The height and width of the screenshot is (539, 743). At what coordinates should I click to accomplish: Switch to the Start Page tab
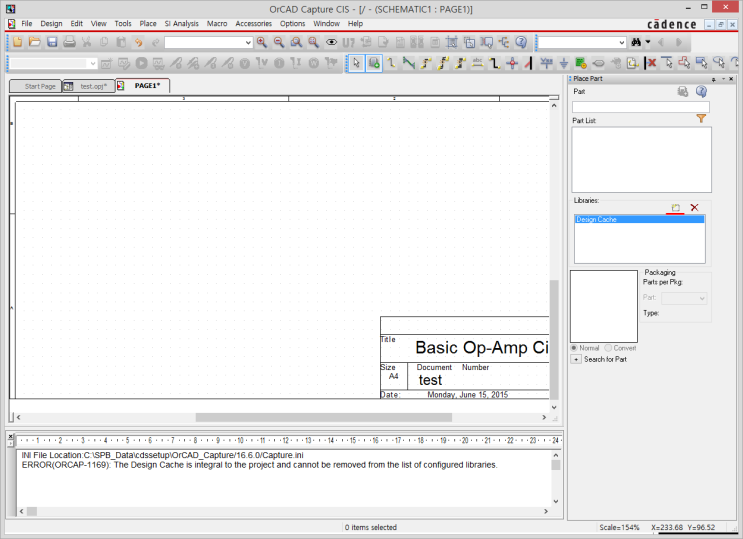[x=36, y=86]
